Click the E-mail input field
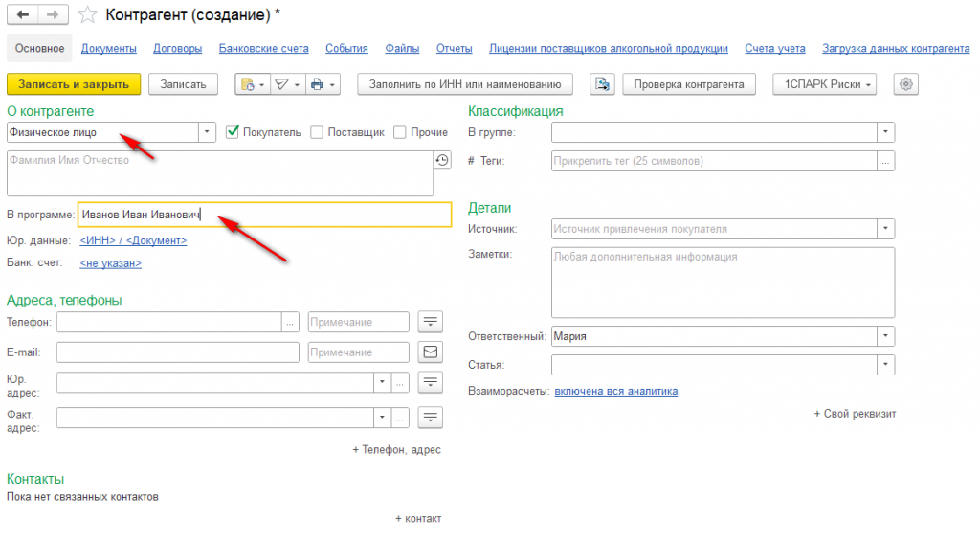 177,352
